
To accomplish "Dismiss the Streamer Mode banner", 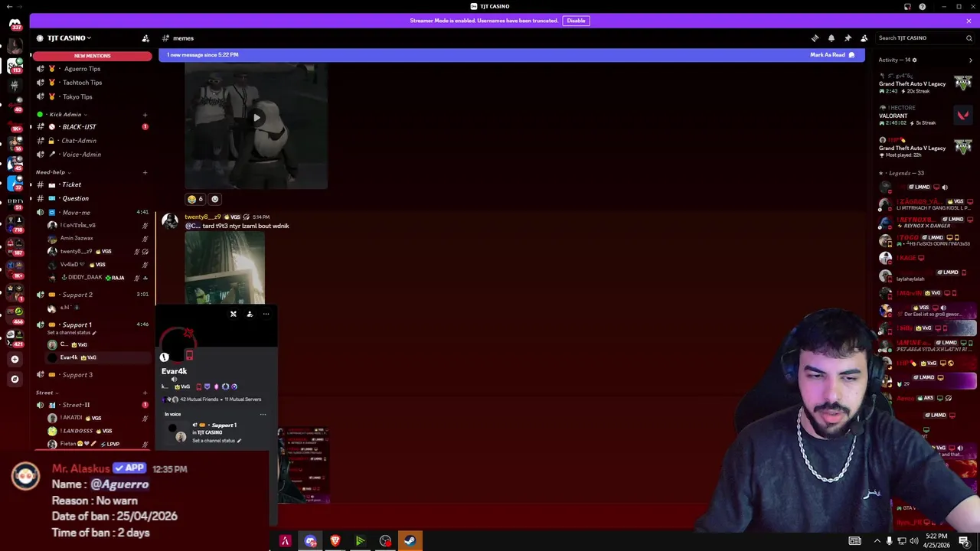I will (969, 21).
